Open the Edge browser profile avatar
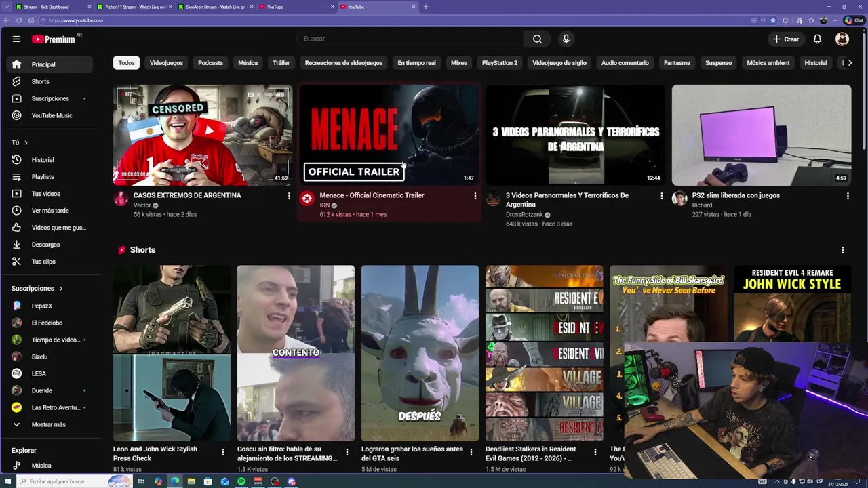This screenshot has width=868, height=488. [823, 20]
